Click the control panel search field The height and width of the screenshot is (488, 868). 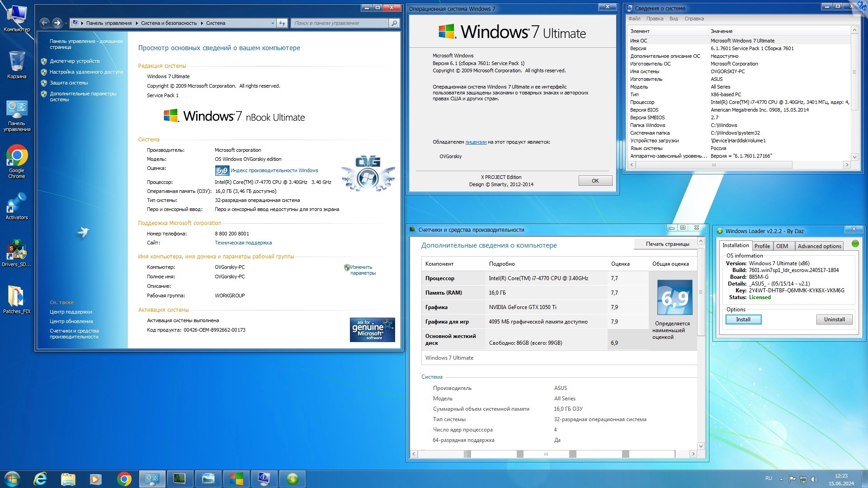click(339, 23)
